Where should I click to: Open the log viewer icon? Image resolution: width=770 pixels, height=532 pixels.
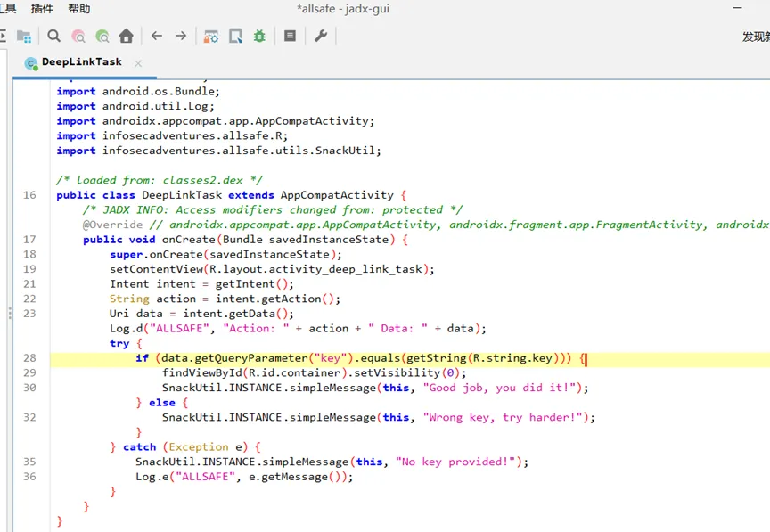coord(291,36)
